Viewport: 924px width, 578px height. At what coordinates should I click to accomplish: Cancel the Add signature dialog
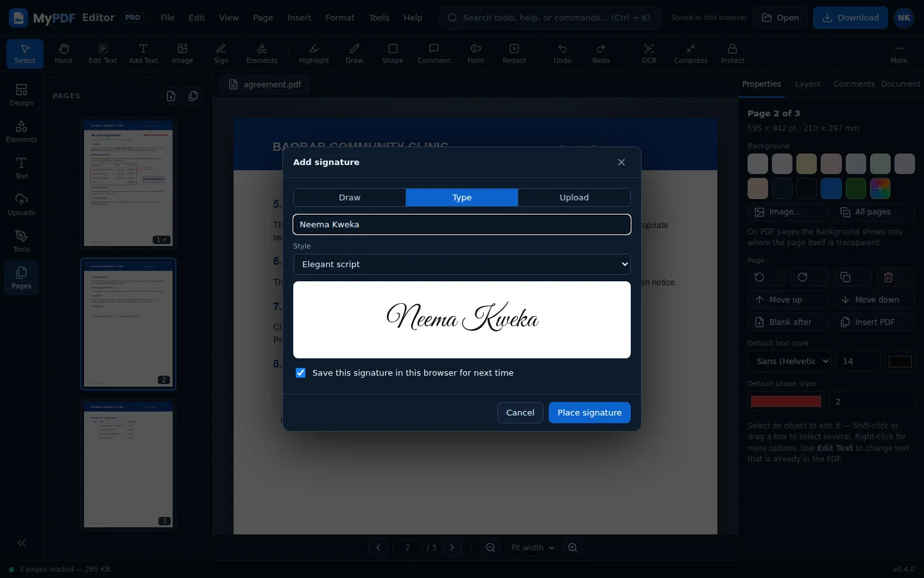[x=520, y=413]
